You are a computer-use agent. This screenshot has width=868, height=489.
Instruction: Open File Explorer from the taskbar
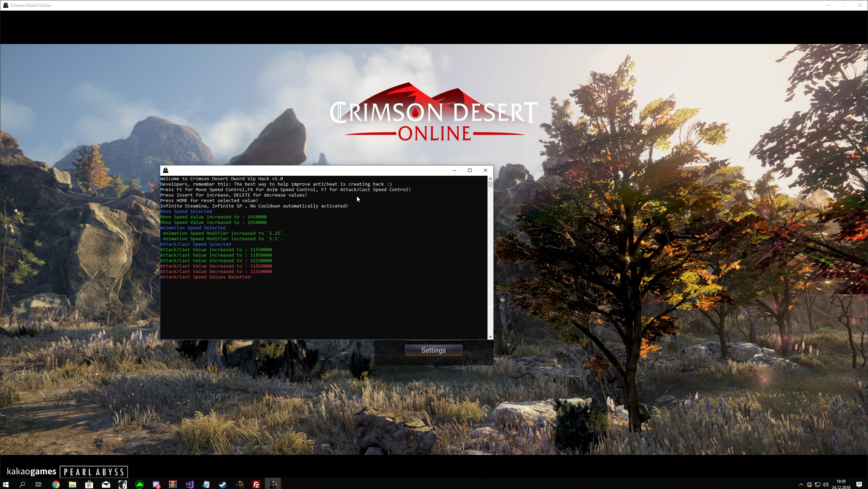tap(72, 484)
